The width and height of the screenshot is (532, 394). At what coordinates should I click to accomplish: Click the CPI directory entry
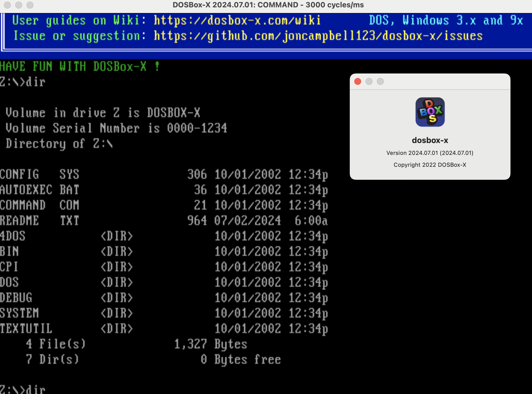pyautogui.click(x=164, y=267)
